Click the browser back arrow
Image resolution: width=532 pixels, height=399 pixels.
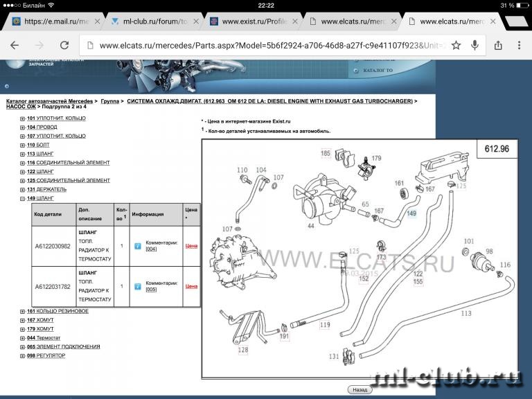point(15,45)
